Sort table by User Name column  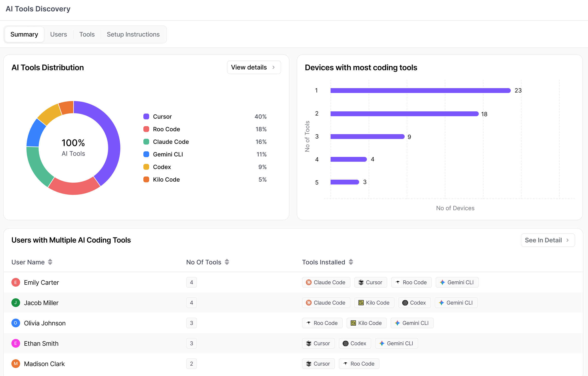coord(50,262)
